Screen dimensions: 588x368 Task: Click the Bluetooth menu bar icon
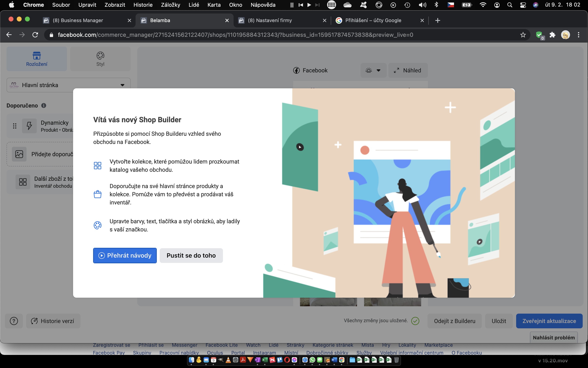pyautogui.click(x=436, y=5)
